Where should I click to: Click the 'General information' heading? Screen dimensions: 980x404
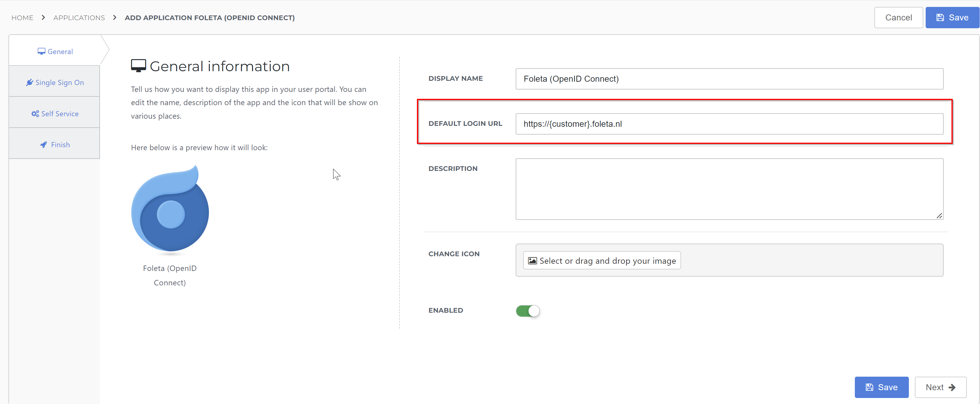point(220,66)
